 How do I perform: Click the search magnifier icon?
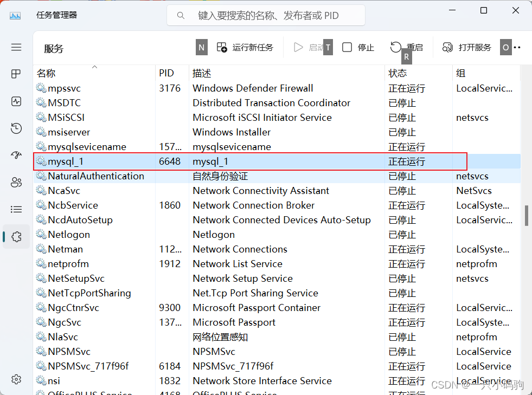pos(181,16)
